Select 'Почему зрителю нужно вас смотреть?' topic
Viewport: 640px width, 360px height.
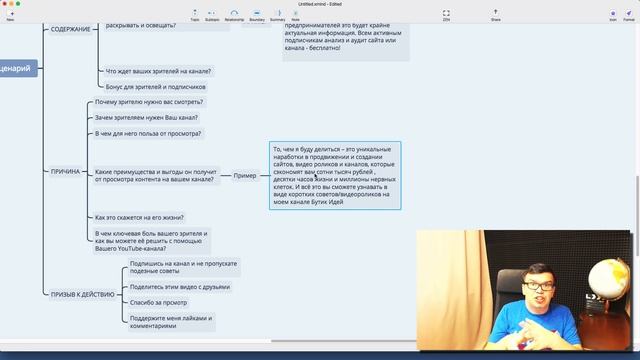[149, 102]
